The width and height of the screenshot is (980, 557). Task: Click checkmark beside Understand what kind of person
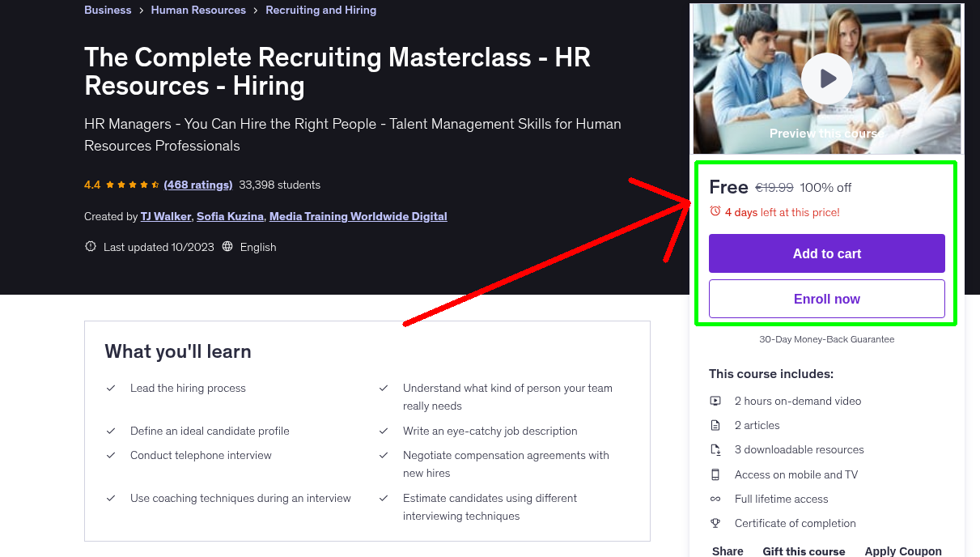(x=384, y=388)
